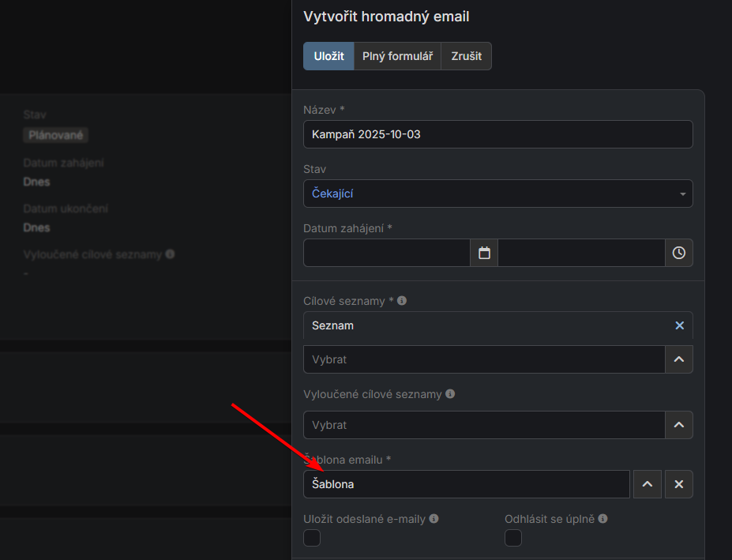Click the Šablona email template field
This screenshot has width=732, height=560.
pyautogui.click(x=466, y=484)
